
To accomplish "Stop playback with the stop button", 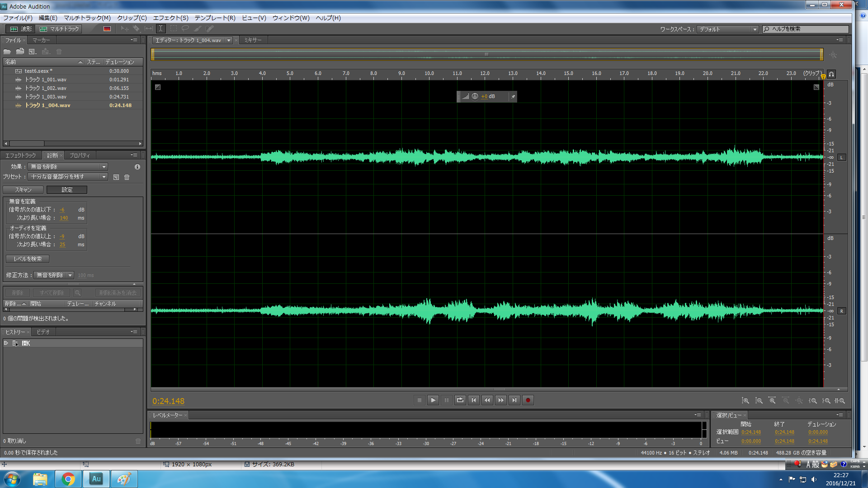I will tap(420, 400).
